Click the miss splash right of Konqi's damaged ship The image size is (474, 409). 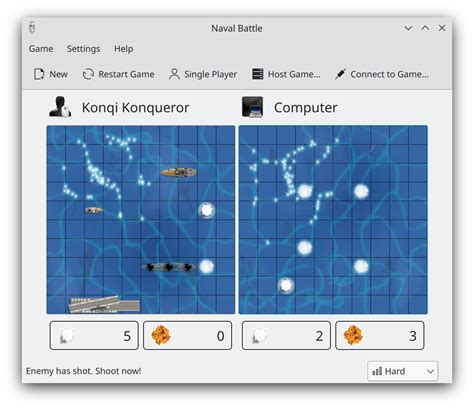click(x=207, y=267)
